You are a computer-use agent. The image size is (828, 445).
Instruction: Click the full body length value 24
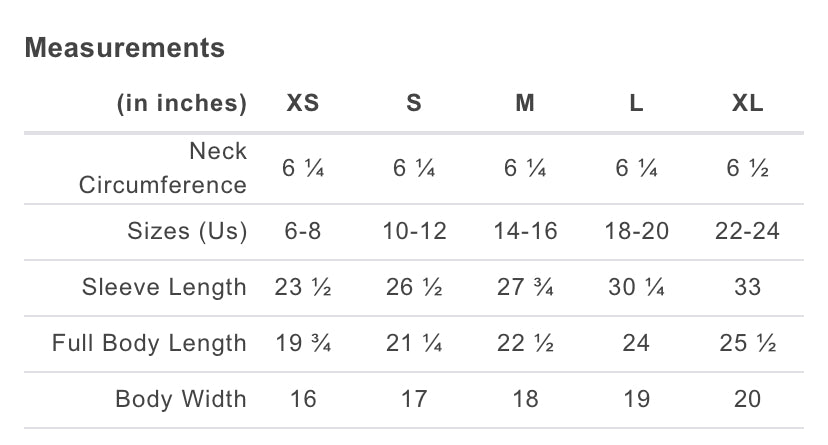(636, 343)
